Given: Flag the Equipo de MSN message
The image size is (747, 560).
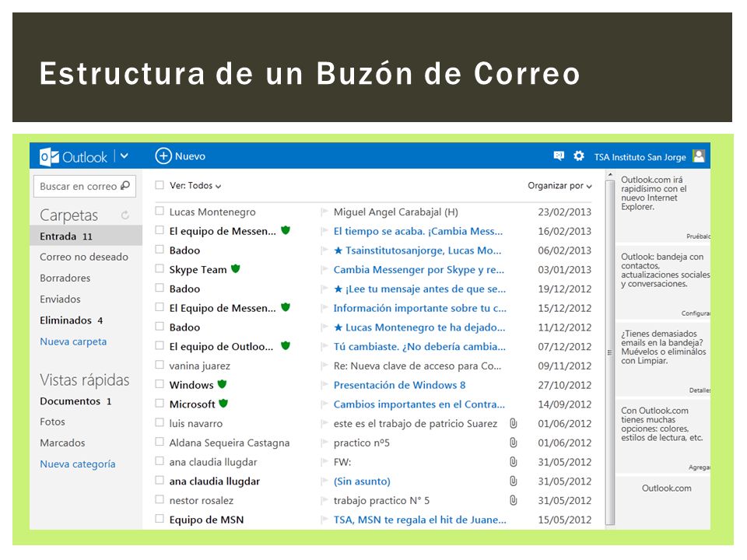Looking at the screenshot, I should tap(324, 520).
